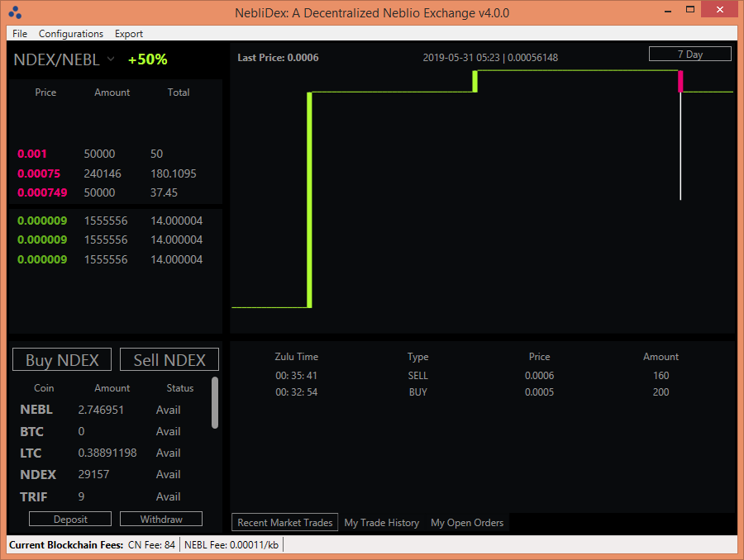744x560 pixels.
Task: Open the Export menu
Action: click(129, 34)
